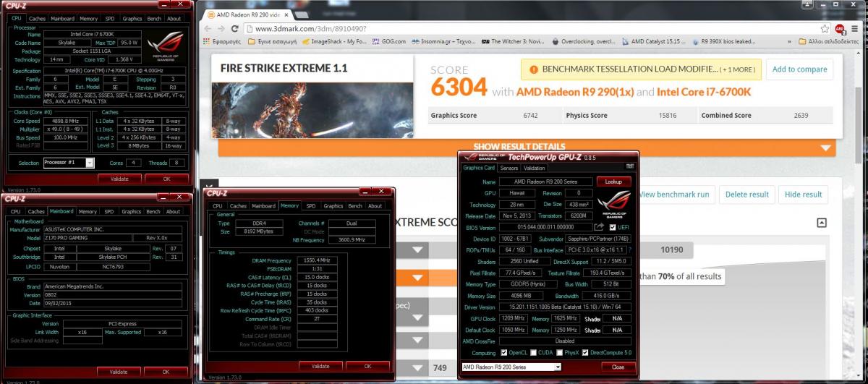868x384 pixels.
Task: Toggle the UEFI checkbox in GPU-Z
Action: click(x=613, y=227)
